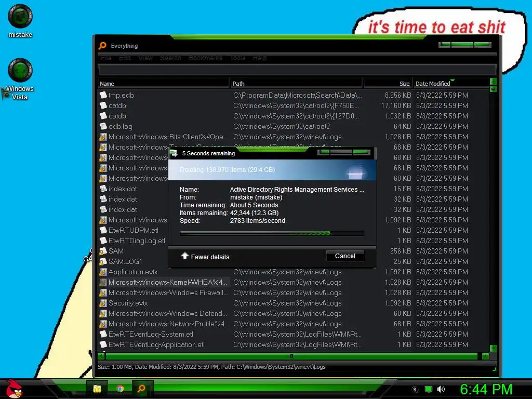This screenshot has width=532, height=399.
Task: Launch Chrome from the taskbar
Action: tap(120, 389)
